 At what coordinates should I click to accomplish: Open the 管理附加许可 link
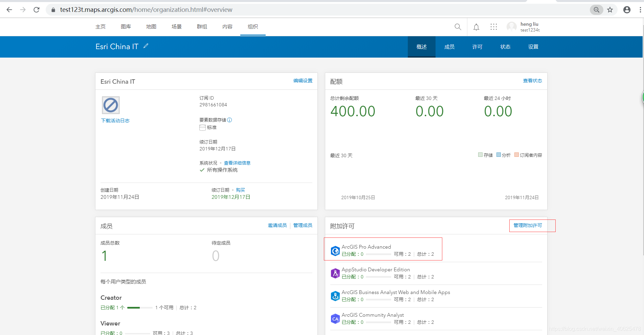click(x=528, y=225)
